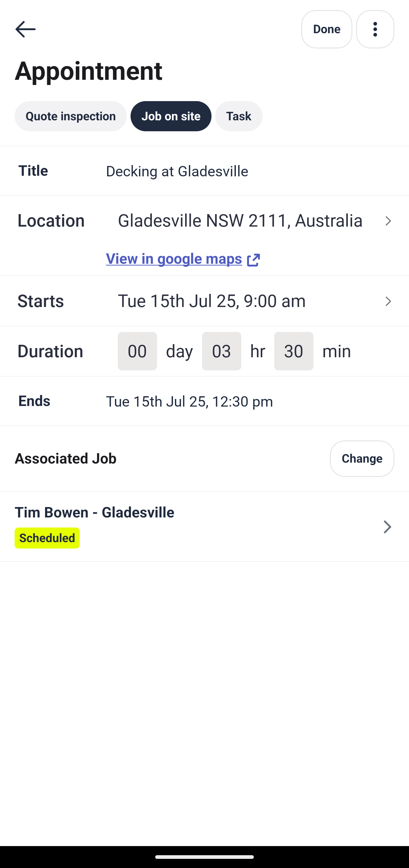Select the Task appointment type

pyautogui.click(x=238, y=116)
